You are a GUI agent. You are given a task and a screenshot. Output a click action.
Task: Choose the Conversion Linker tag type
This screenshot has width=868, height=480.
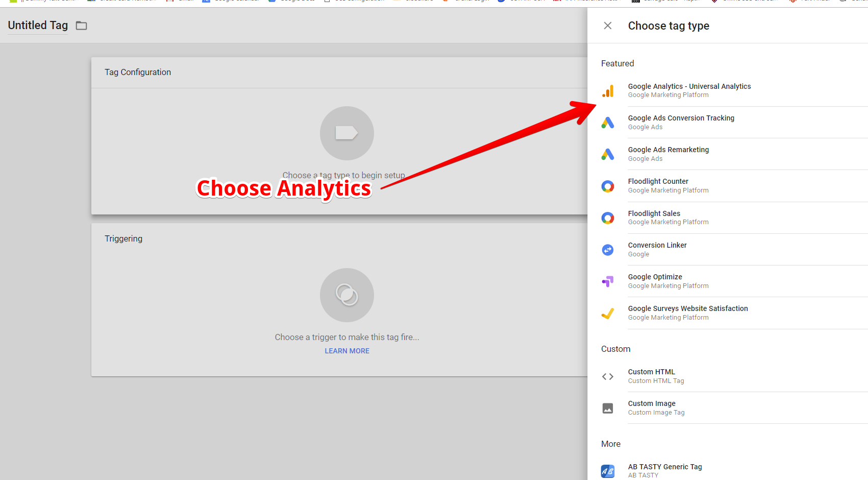728,250
